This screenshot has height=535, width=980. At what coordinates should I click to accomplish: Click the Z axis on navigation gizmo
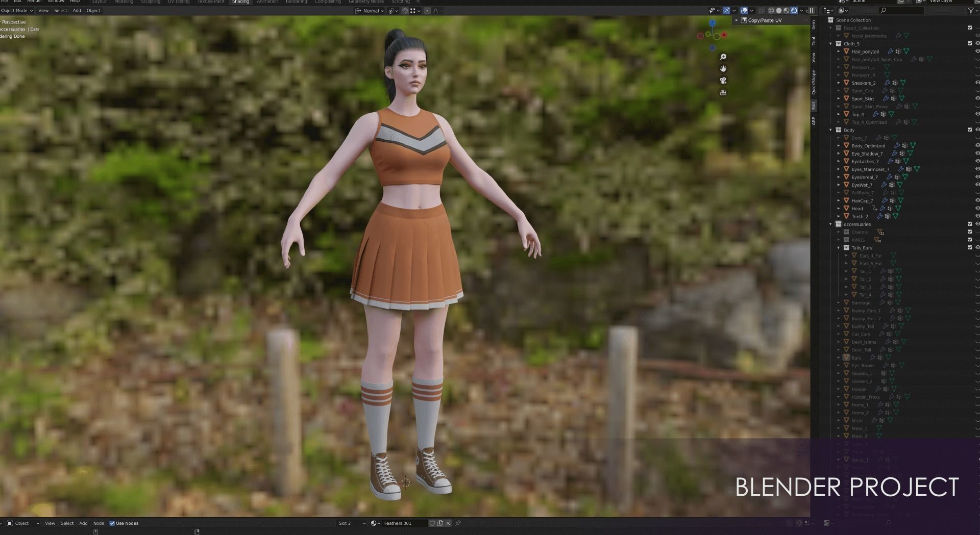click(712, 23)
